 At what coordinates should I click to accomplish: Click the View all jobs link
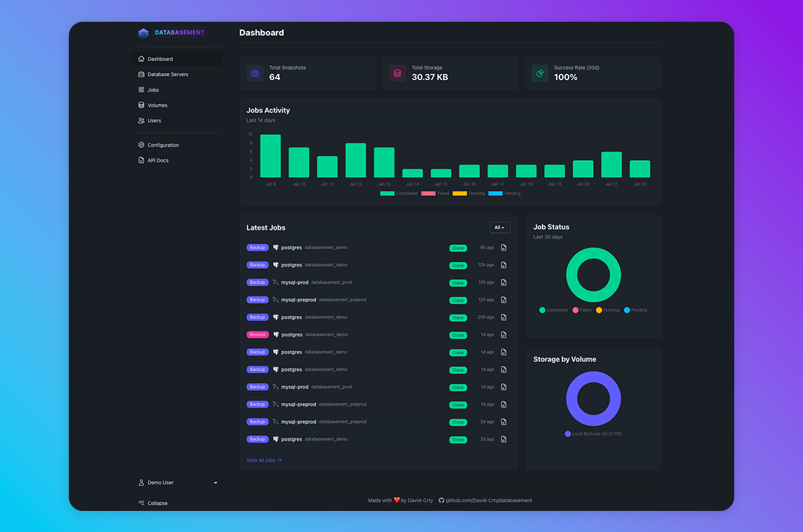(264, 460)
